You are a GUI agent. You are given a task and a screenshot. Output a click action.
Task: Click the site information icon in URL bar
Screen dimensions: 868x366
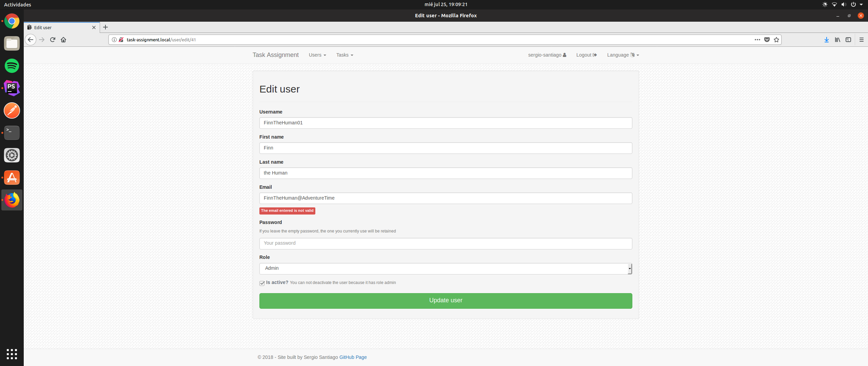pyautogui.click(x=114, y=40)
